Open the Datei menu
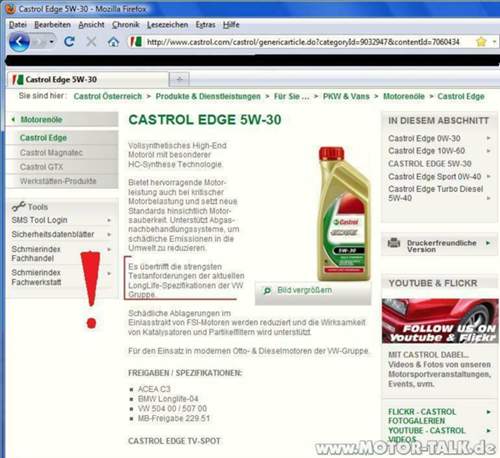Image resolution: width=500 pixels, height=458 pixels. coord(18,25)
